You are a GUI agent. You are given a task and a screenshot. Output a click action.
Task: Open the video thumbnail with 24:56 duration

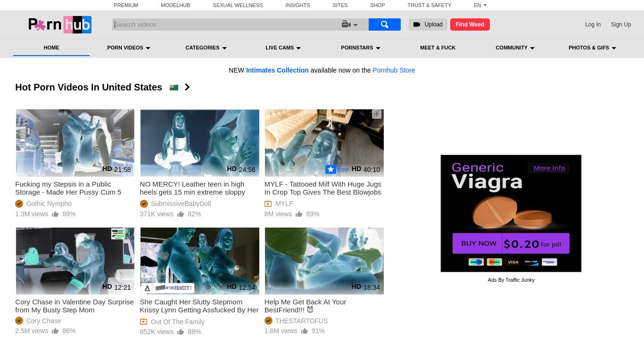click(199, 143)
